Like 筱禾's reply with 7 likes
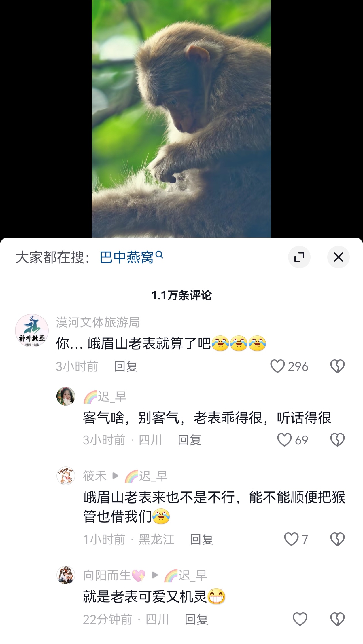Screen dimensions: 363x644 click(291, 539)
